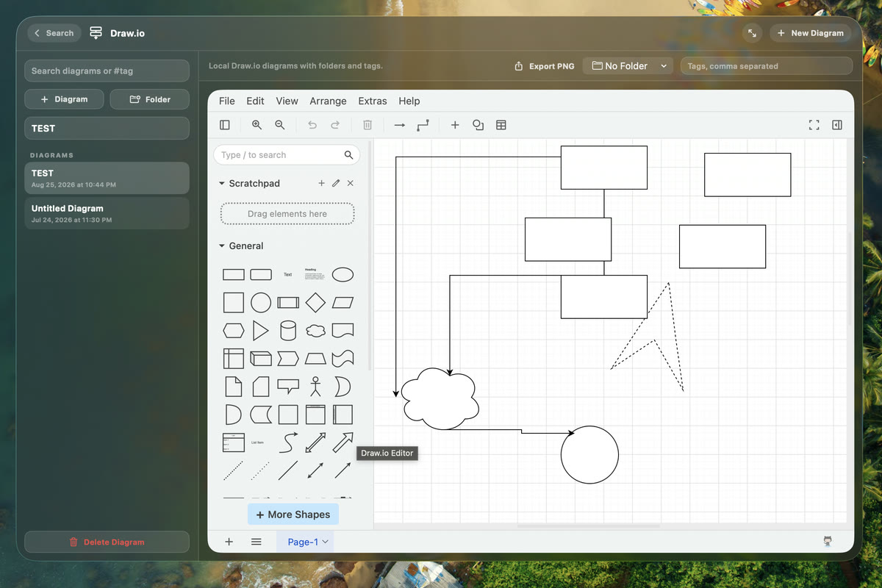This screenshot has height=588, width=882.
Task: Undo the last action
Action: pyautogui.click(x=312, y=125)
